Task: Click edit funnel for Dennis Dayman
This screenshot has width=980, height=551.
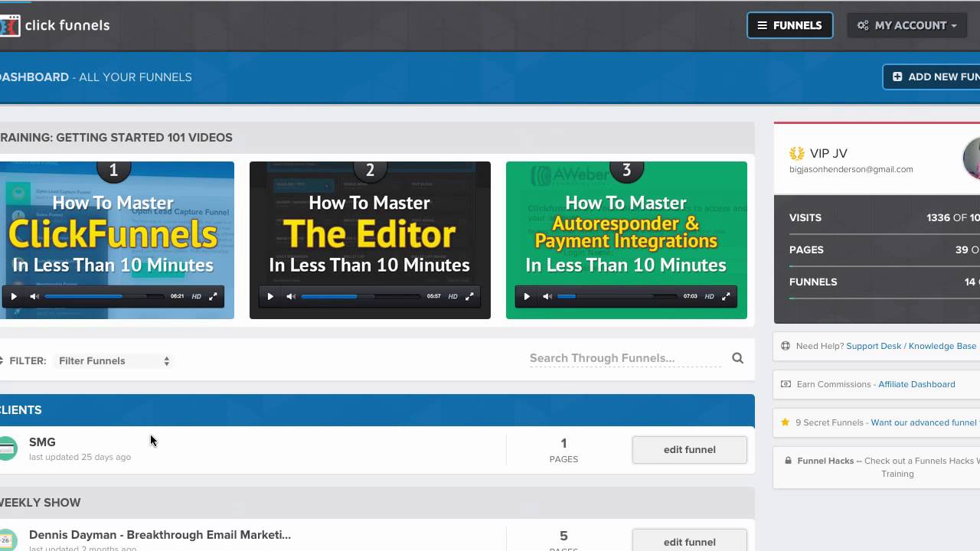Action: coord(689,540)
